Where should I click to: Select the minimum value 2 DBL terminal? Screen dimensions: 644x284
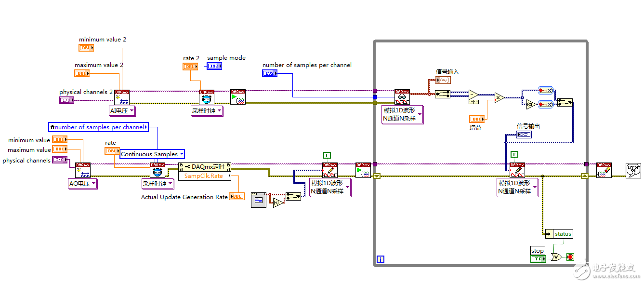tap(86, 48)
